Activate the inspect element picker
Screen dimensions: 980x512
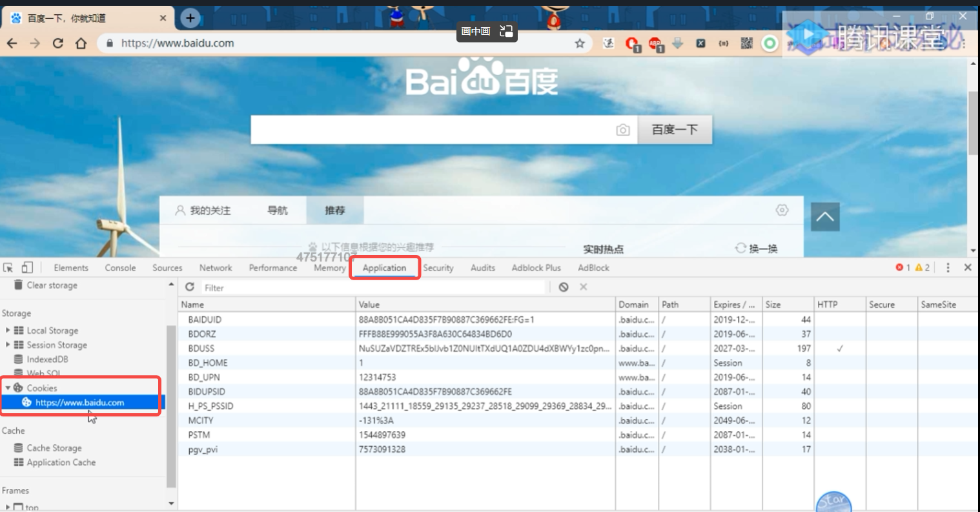point(8,267)
